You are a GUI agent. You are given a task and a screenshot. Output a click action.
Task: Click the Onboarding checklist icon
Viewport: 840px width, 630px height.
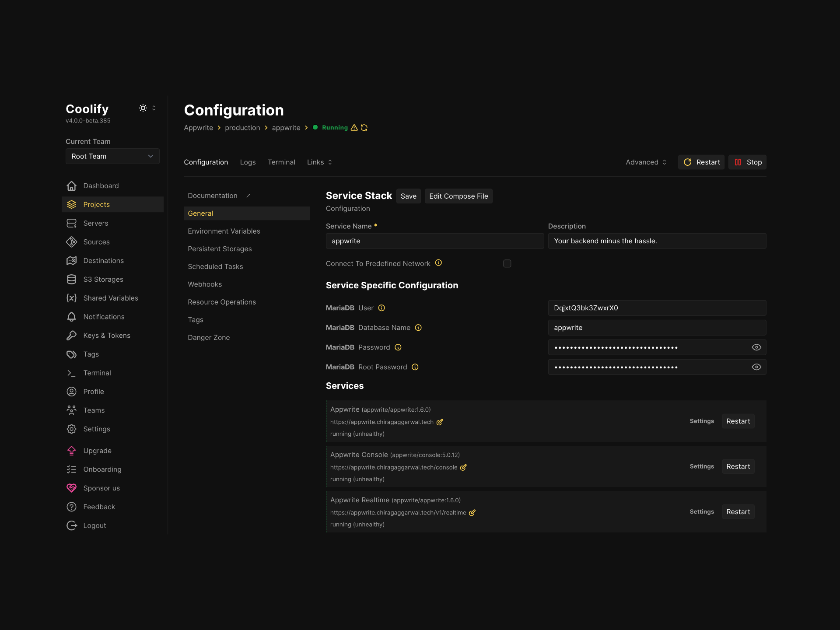(71, 469)
